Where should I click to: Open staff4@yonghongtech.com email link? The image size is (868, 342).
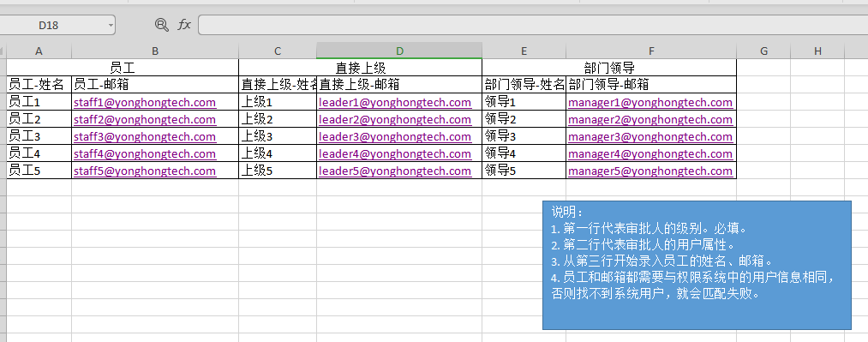click(145, 153)
